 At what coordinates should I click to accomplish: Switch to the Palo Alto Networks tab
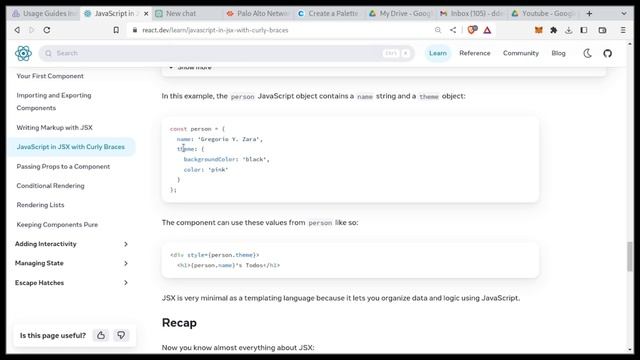259,13
